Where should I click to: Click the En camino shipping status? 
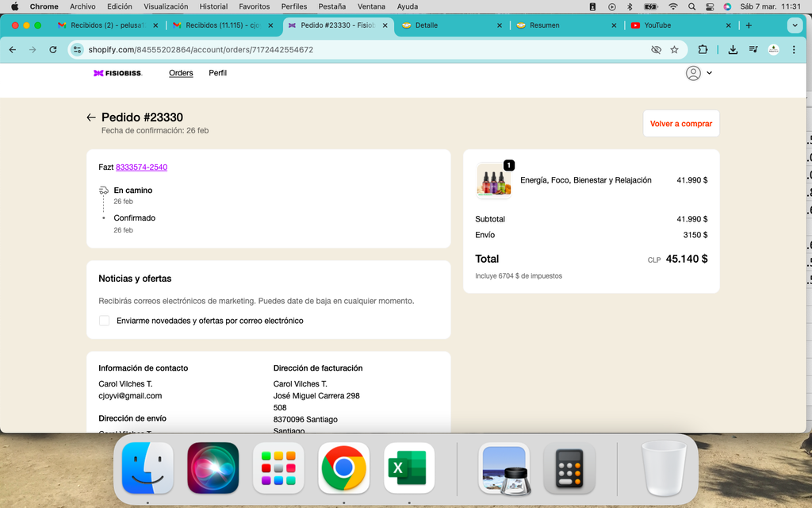(x=133, y=190)
